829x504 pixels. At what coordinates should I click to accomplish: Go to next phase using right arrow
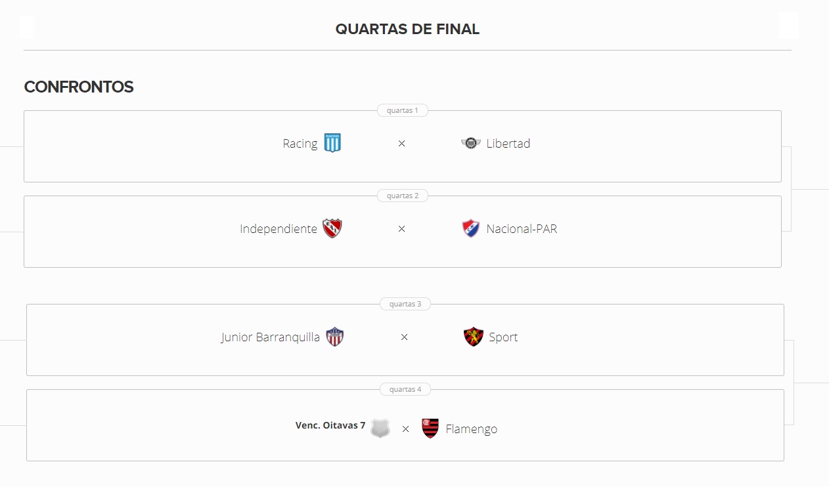[788, 26]
